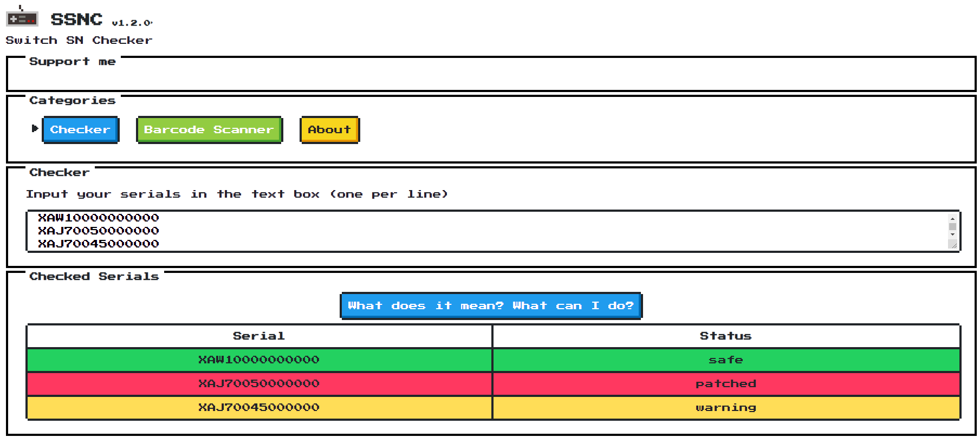Click the 'safe' status cell
This screenshot has width=980, height=437.
pyautogui.click(x=726, y=360)
